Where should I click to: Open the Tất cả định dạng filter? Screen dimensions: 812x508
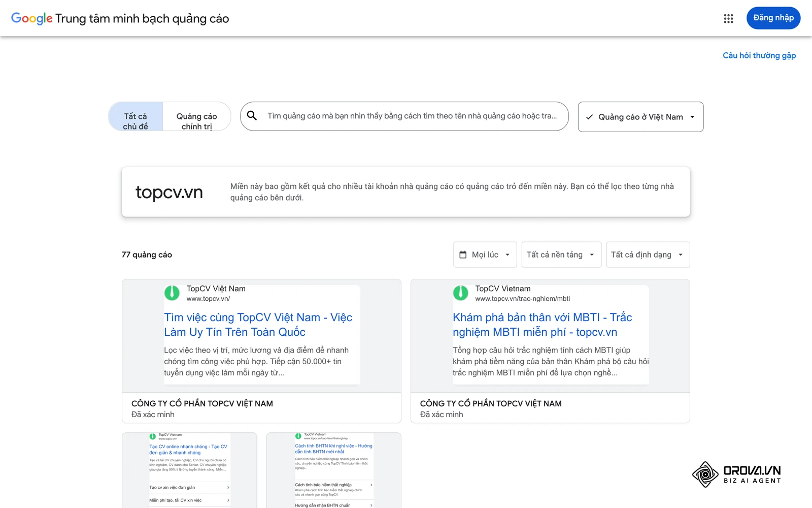648,255
